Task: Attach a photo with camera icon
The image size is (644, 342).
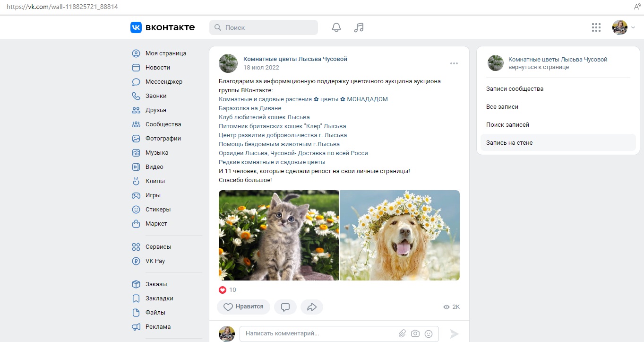Action: 415,333
